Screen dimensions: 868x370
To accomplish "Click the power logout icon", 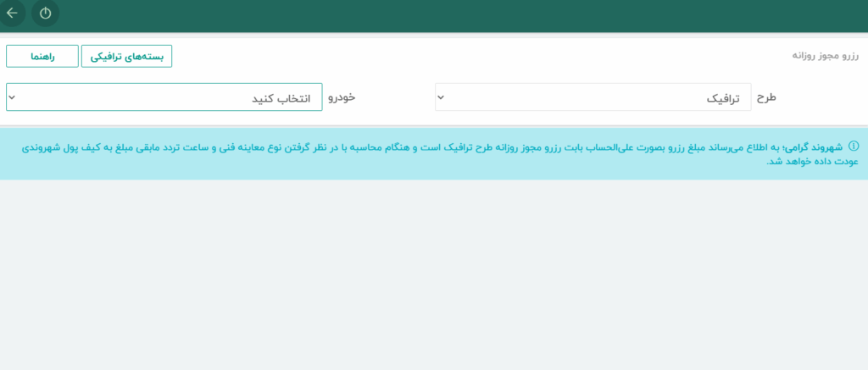I will 46,13.
